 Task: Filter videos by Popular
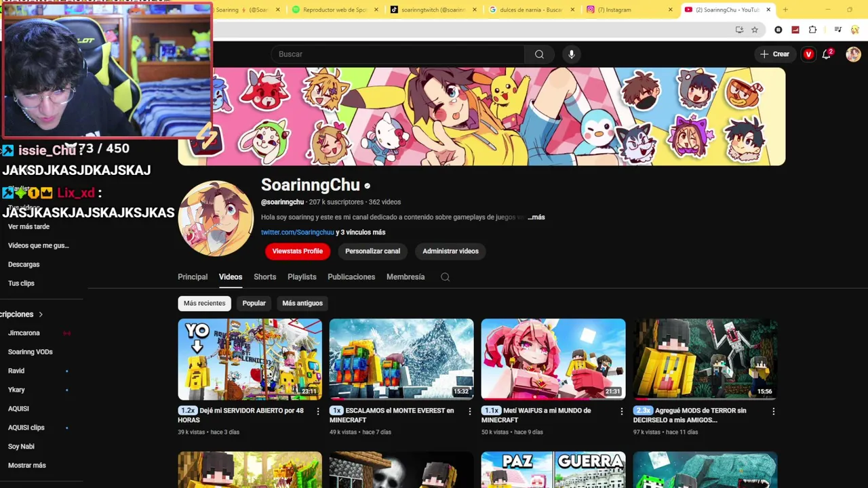pyautogui.click(x=254, y=303)
